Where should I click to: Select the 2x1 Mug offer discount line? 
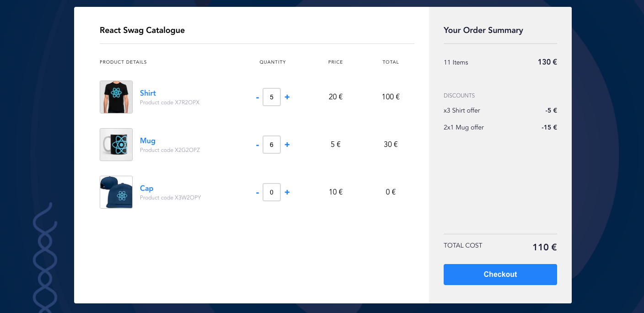click(500, 127)
